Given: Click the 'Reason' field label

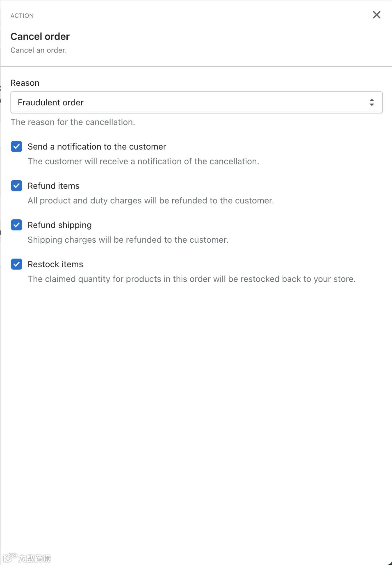Looking at the screenshot, I should (25, 83).
